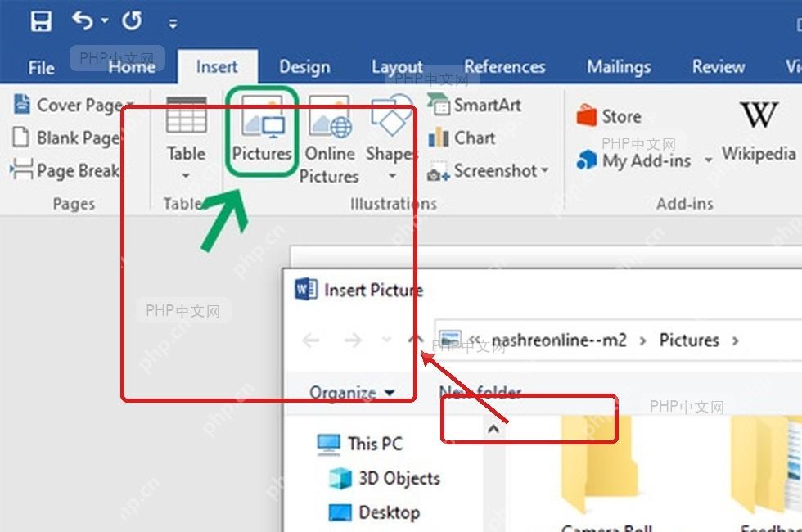Expand the Table dropdown
Image resolution: width=802 pixels, height=532 pixels.
[186, 175]
